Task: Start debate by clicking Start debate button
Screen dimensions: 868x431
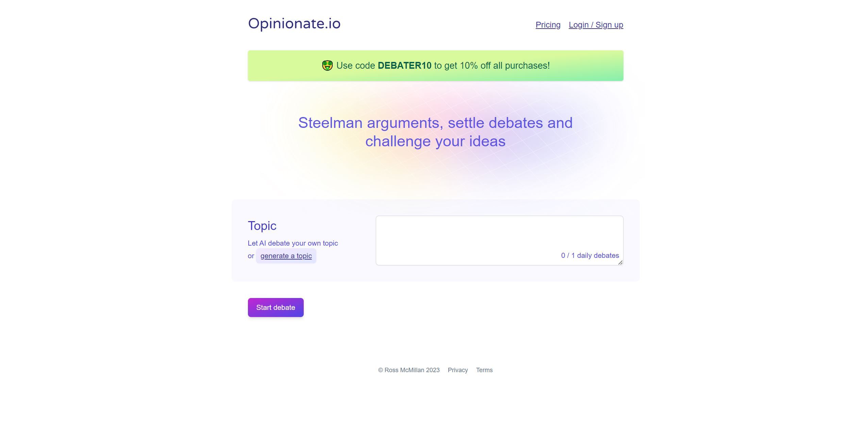Action: 275,307
